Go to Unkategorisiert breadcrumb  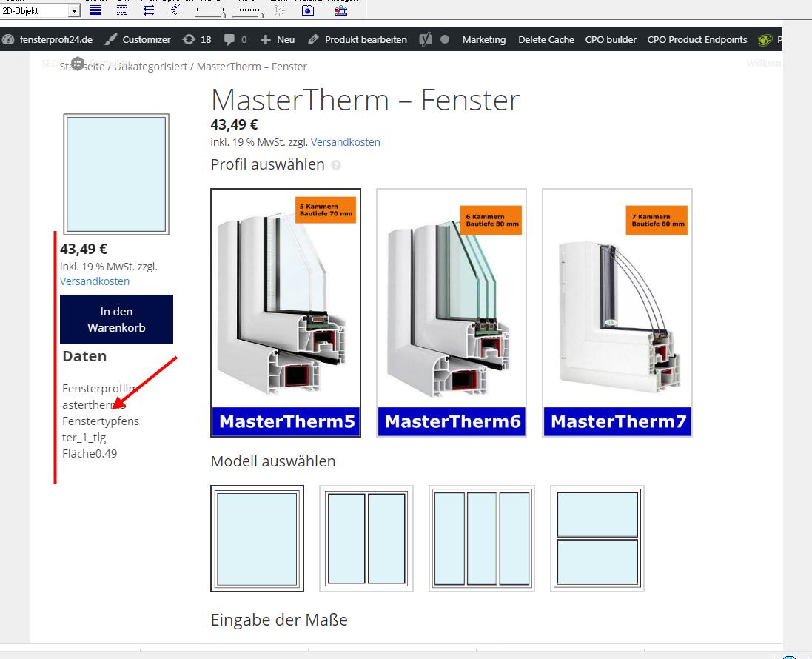point(151,67)
